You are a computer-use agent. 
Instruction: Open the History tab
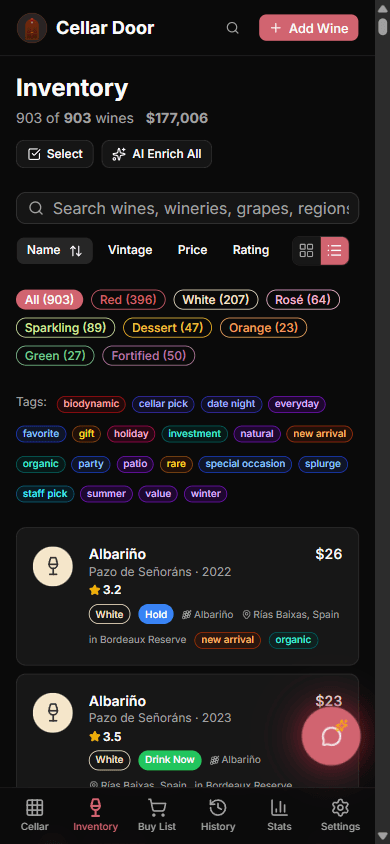218,815
